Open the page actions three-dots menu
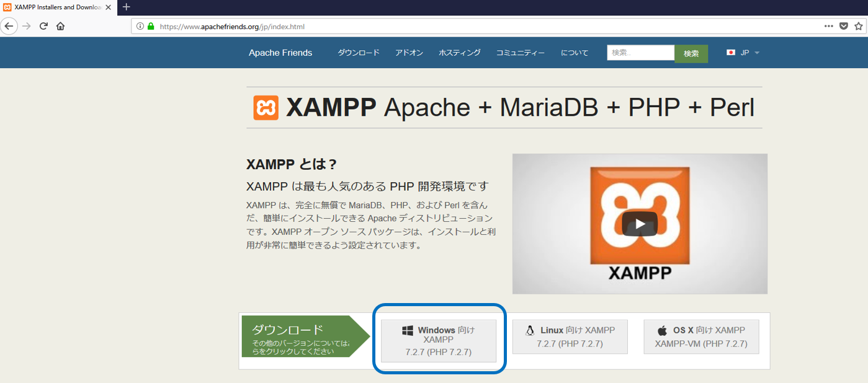 pos(828,26)
